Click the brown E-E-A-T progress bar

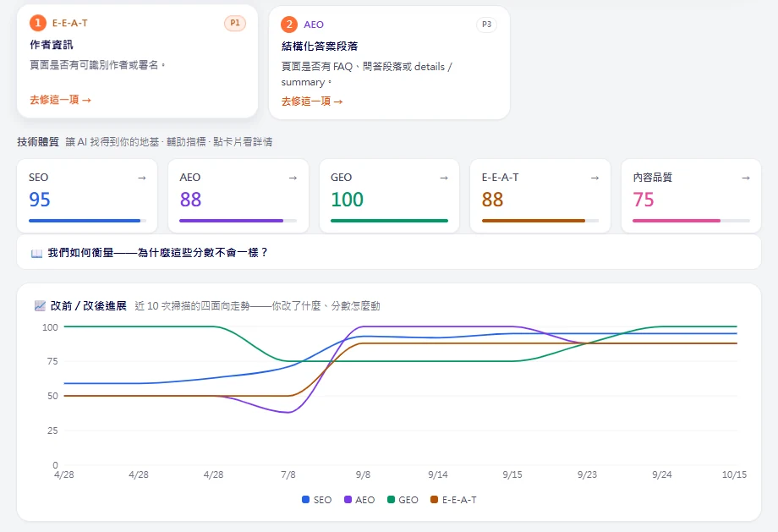(540, 221)
